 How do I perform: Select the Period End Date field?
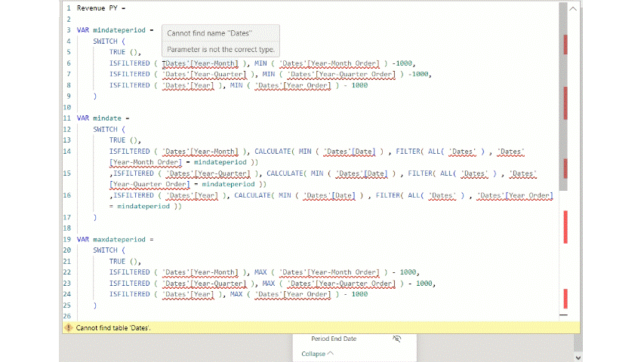334,339
